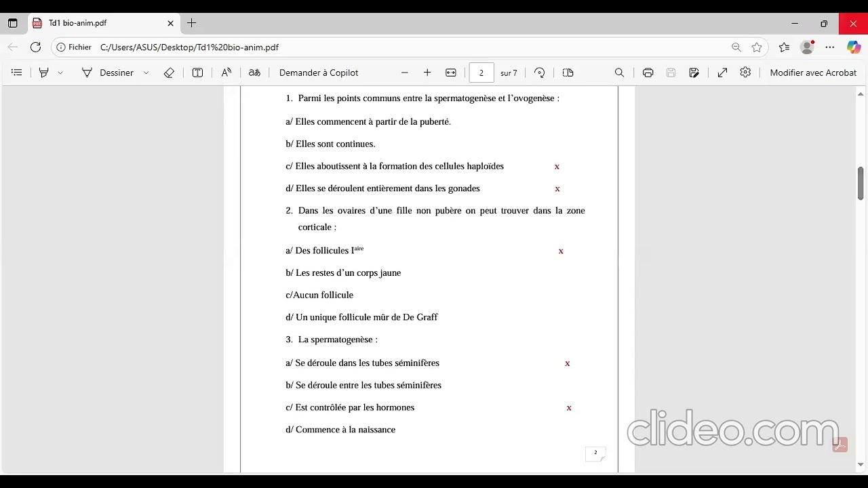Click 'a/ Se déroule dans les tubes séminifères'
Image resolution: width=868 pixels, height=488 pixels.
click(x=362, y=363)
